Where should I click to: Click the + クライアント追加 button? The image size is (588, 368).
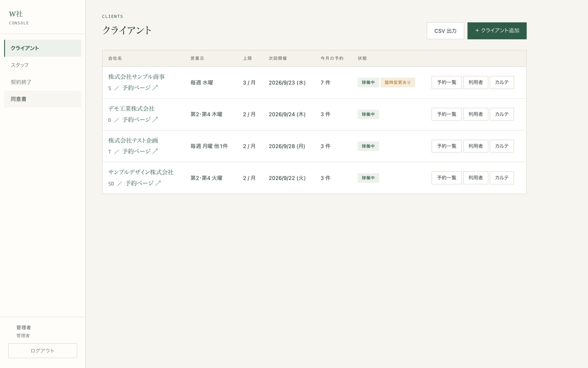pyautogui.click(x=497, y=31)
